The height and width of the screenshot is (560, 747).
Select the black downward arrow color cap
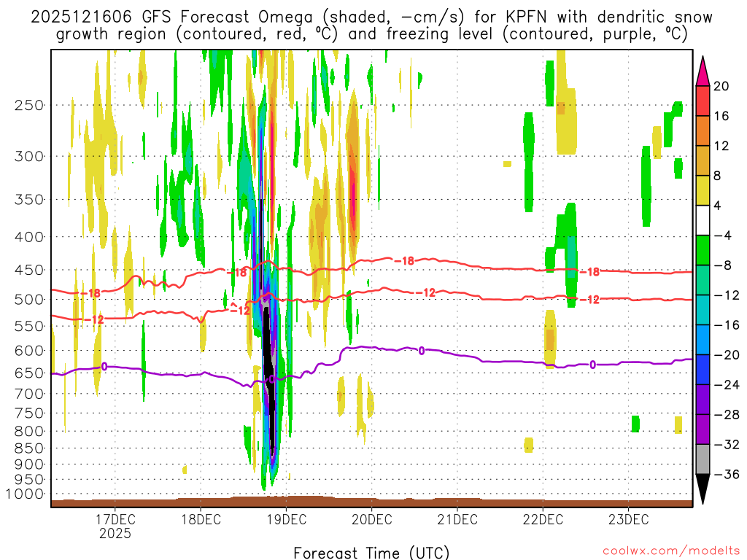tap(703, 489)
